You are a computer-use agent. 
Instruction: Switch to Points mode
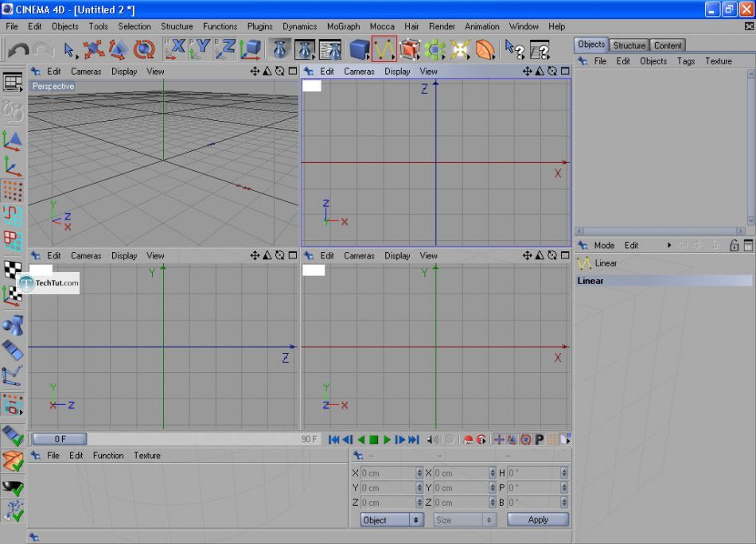click(x=13, y=192)
